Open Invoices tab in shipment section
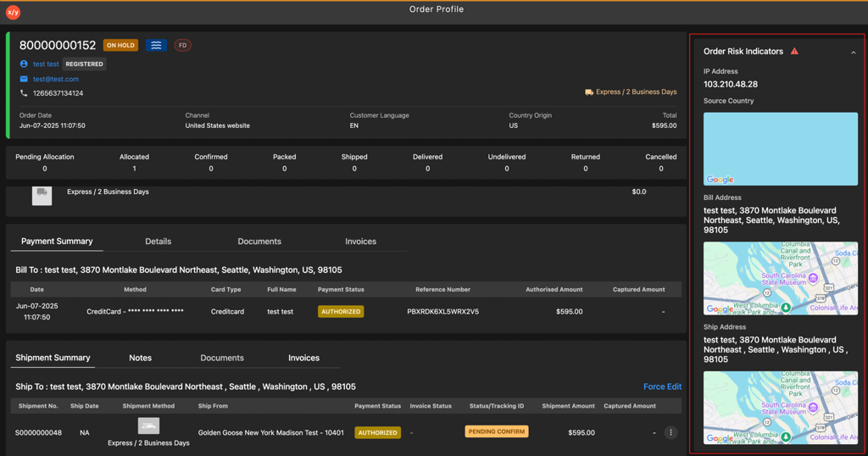868x456 pixels. pyautogui.click(x=303, y=358)
